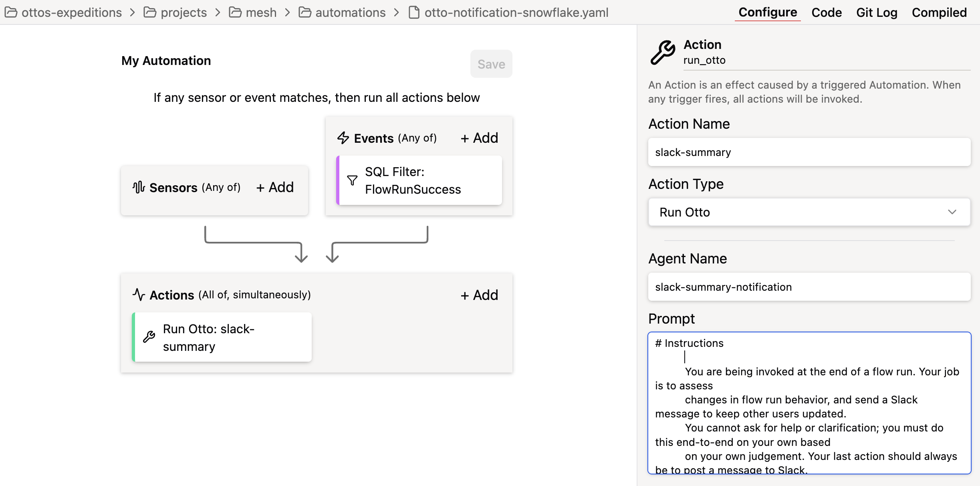
Task: Add a new action with + Add
Action: pyautogui.click(x=479, y=295)
